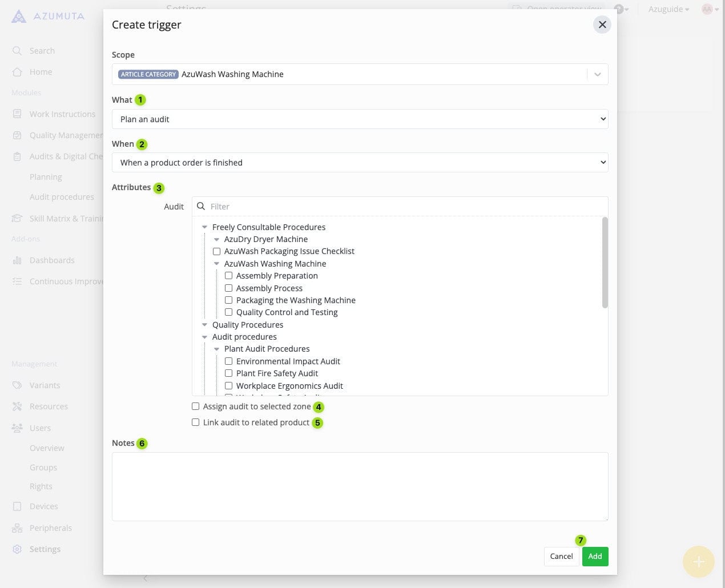Click the Home icon in sidebar

coord(17,72)
